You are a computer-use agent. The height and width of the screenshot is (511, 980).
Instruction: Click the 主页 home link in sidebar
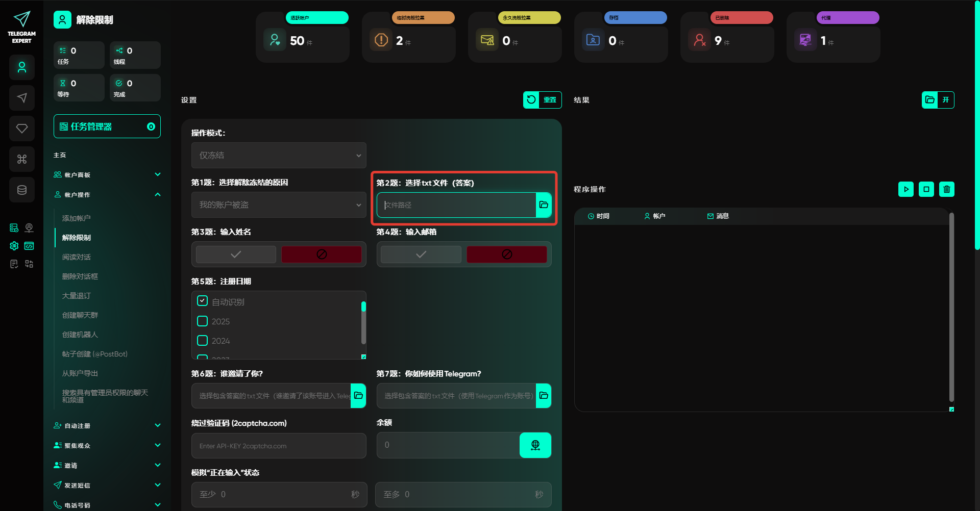pyautogui.click(x=60, y=155)
